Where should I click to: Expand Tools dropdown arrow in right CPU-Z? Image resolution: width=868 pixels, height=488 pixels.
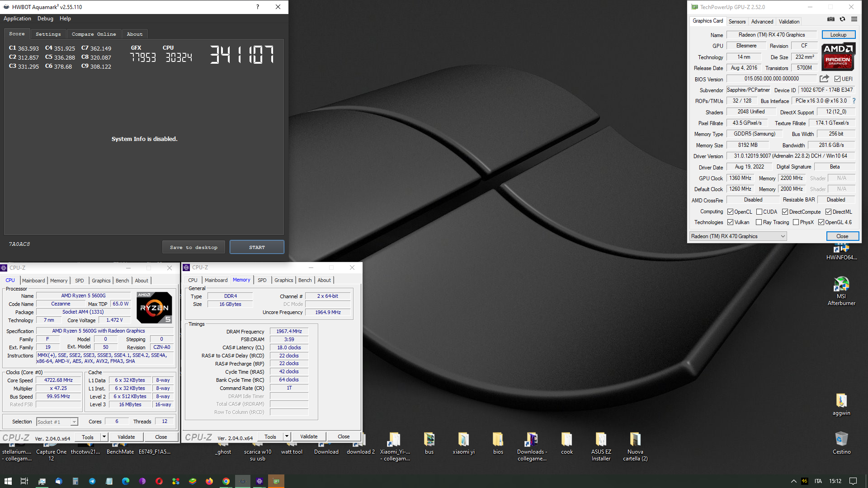(x=287, y=436)
